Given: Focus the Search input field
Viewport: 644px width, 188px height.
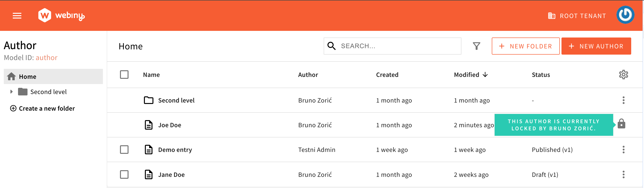Looking at the screenshot, I should pyautogui.click(x=397, y=46).
